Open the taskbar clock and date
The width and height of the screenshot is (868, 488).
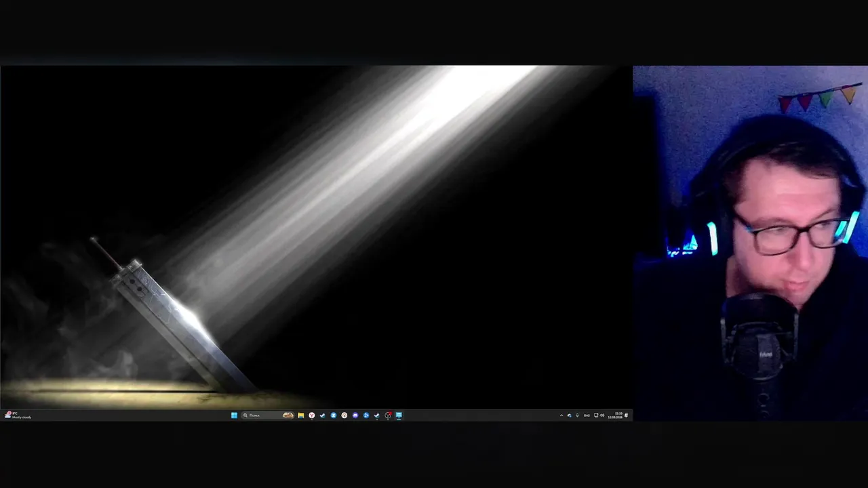pos(615,415)
